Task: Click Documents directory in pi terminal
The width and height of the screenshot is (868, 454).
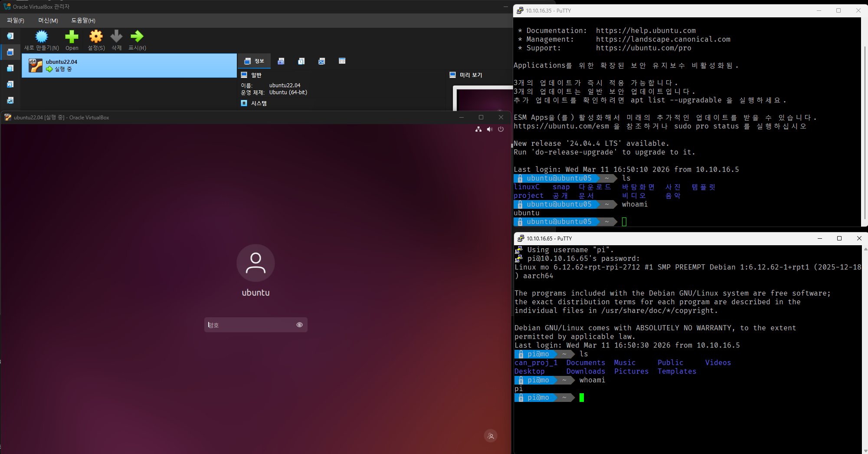Action: coord(586,362)
